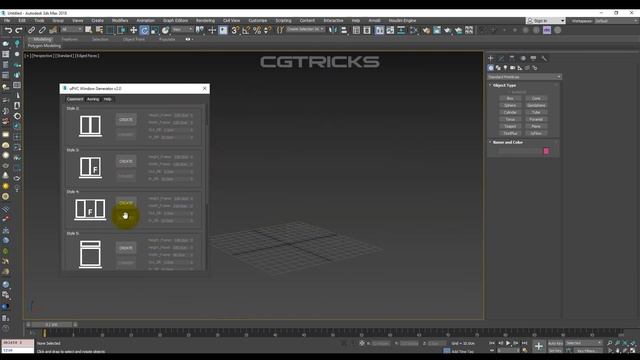Click the Teapot primitive button
The image size is (640, 360).
pyautogui.click(x=510, y=126)
